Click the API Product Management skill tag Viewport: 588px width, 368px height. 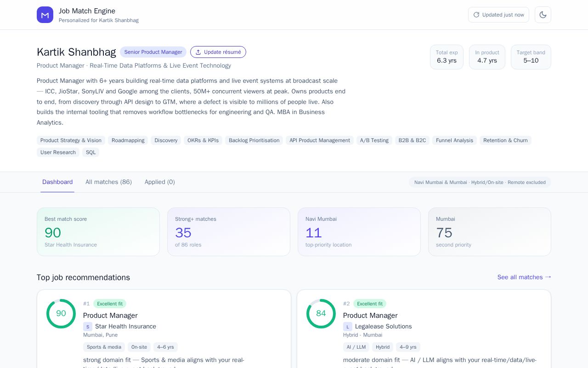320,140
